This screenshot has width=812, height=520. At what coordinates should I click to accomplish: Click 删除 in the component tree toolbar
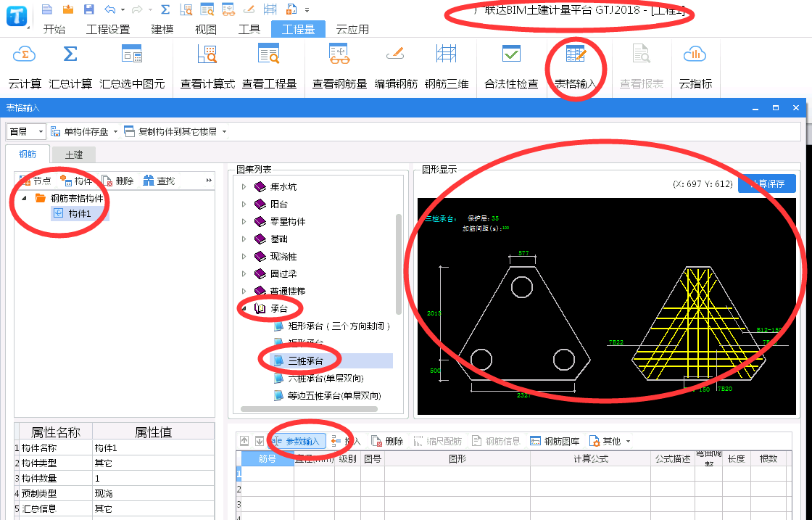[118, 181]
